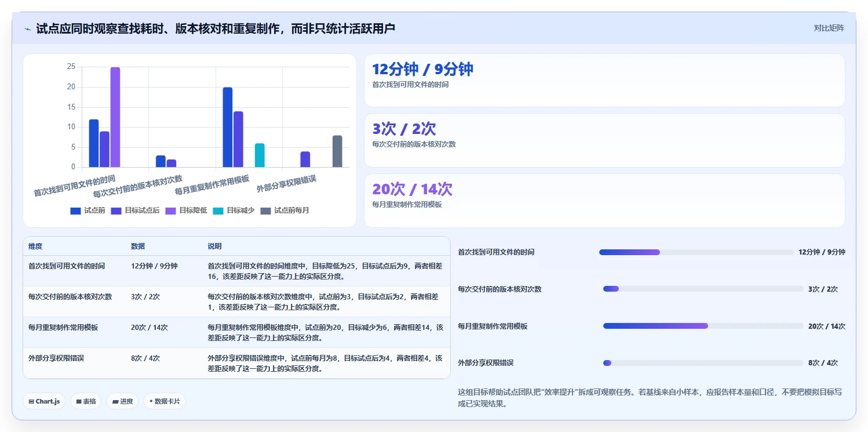Viewport: 868px width, 432px height.
Task: Toggle the 目标试点后 legend item
Action: coord(135,210)
